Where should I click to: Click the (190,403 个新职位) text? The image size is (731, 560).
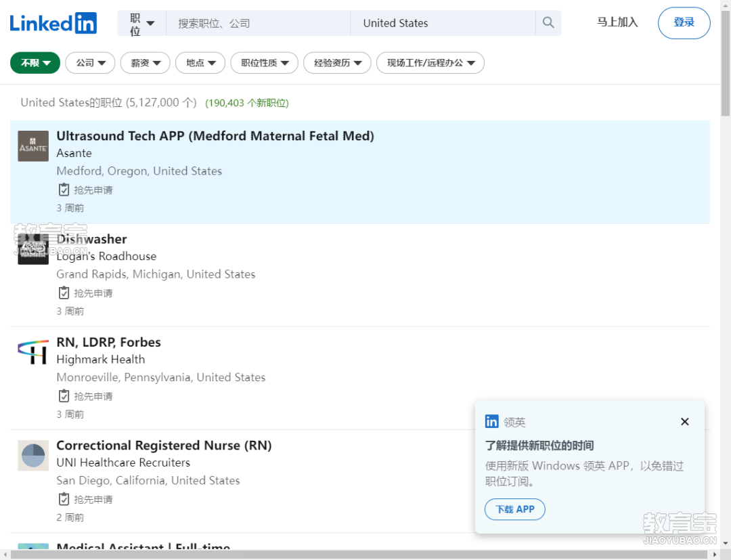click(x=247, y=103)
